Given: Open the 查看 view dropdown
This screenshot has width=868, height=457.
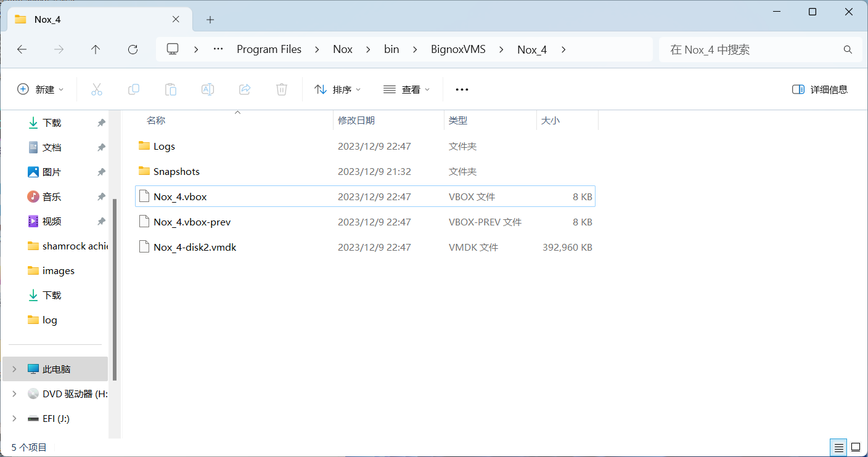Looking at the screenshot, I should [406, 89].
